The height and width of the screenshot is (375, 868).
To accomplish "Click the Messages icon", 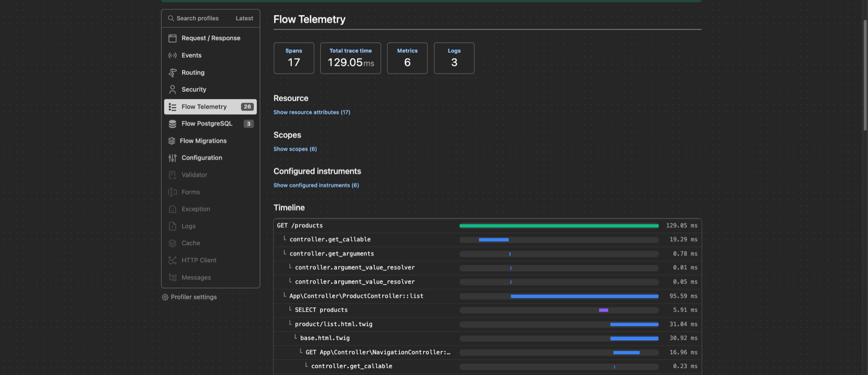I will click(173, 277).
